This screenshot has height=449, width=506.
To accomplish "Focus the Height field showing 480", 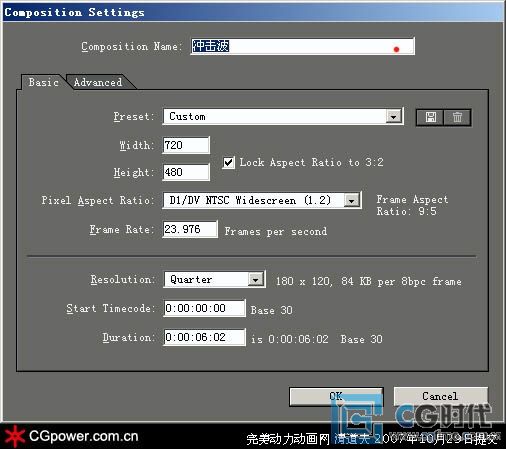I will [186, 172].
